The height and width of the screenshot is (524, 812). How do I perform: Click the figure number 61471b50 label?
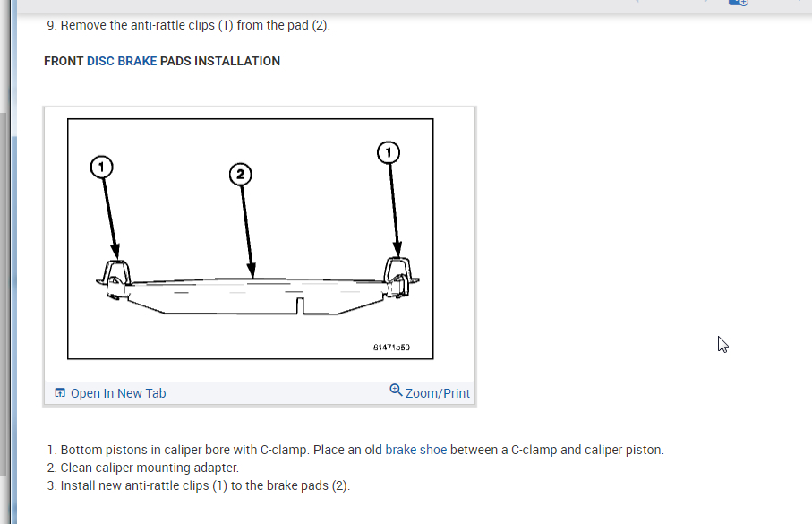pyautogui.click(x=391, y=348)
